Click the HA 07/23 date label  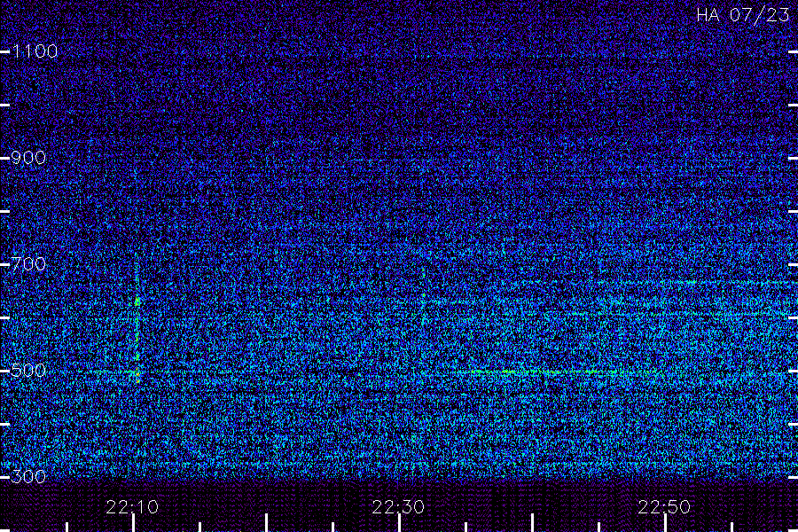click(x=743, y=15)
